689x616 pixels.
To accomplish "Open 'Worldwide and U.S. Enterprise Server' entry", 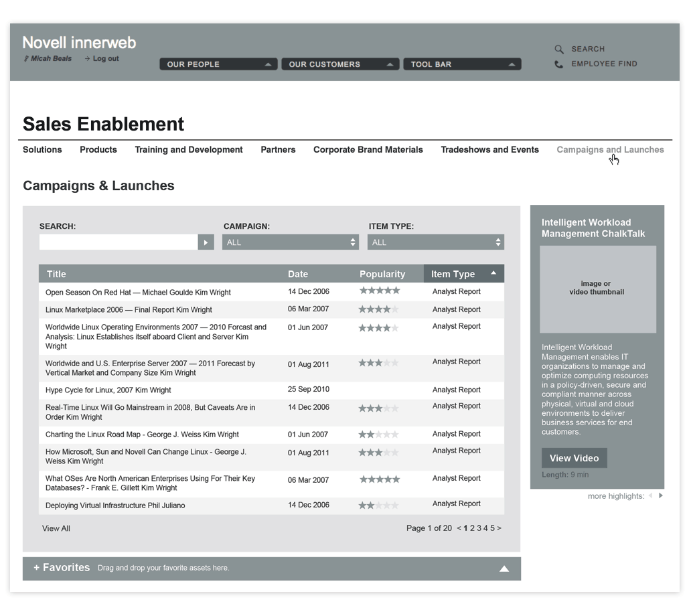I will click(150, 368).
